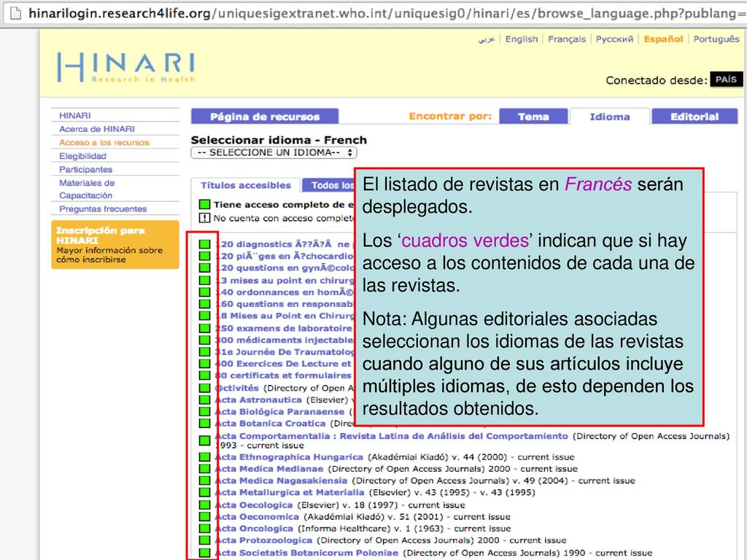Open HINARI sidebar link
This screenshot has width=747, height=560.
click(75, 115)
